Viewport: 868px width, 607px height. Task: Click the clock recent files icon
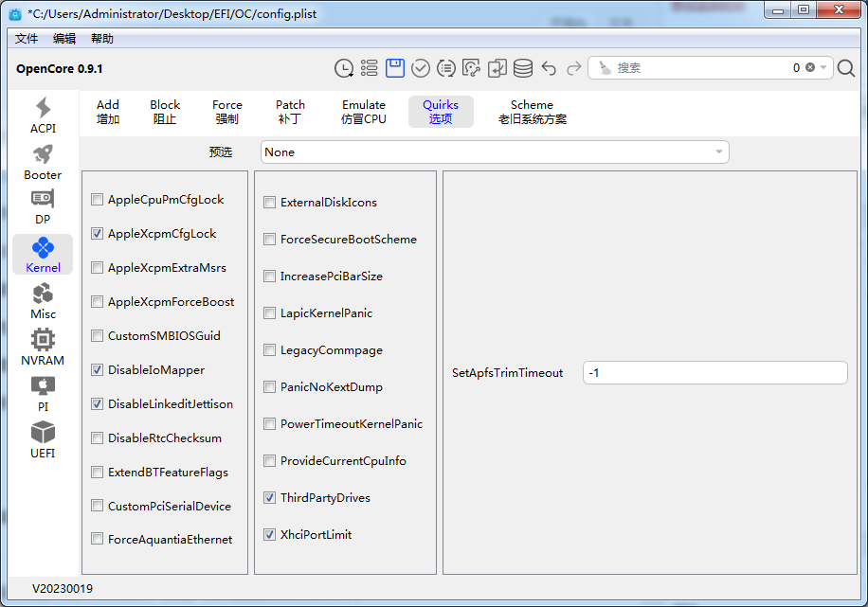point(344,68)
